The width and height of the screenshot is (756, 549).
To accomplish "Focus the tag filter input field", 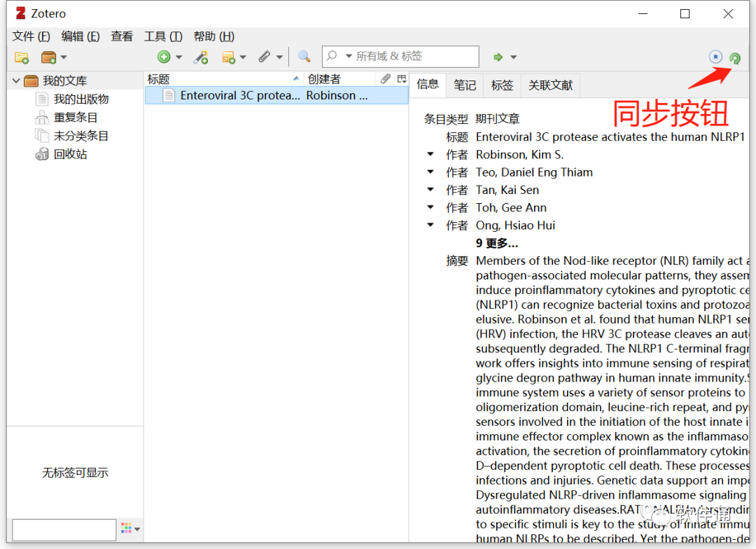I will (64, 529).
